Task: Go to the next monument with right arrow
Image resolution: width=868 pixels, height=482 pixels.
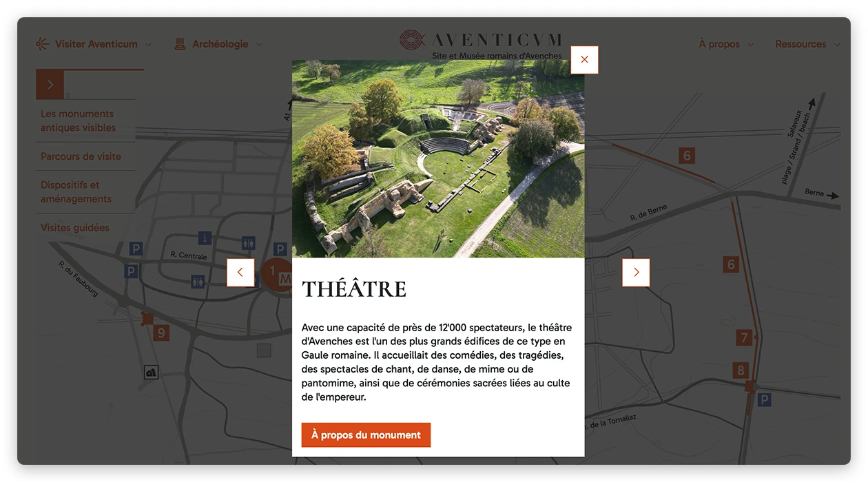Action: (x=636, y=273)
